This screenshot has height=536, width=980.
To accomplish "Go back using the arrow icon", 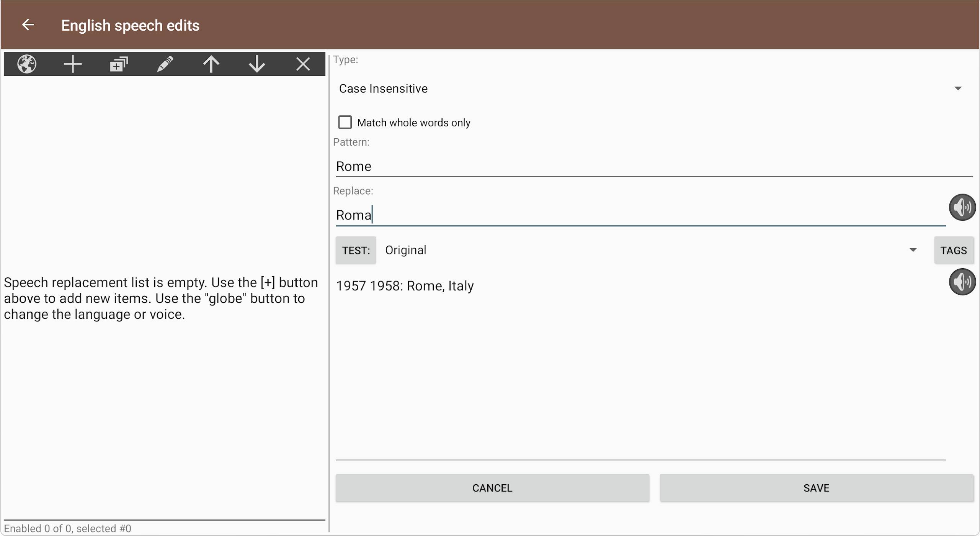I will (28, 25).
